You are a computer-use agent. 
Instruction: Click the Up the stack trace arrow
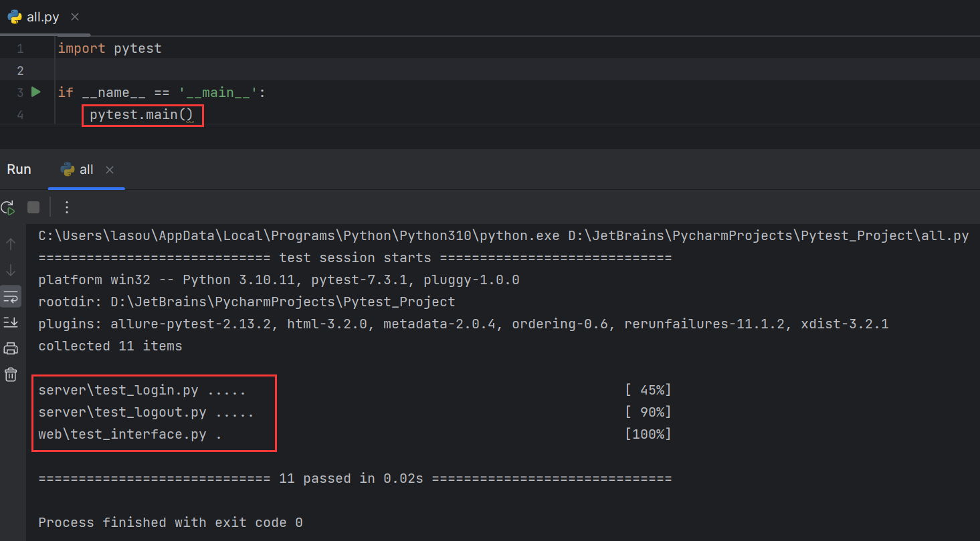coord(11,244)
